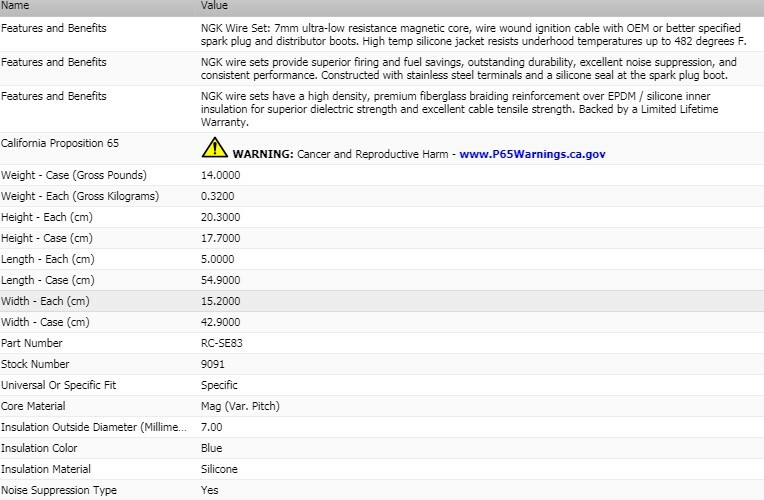Select the Part Number value RC-SE83
The height and width of the screenshot is (500, 764).
(x=222, y=343)
